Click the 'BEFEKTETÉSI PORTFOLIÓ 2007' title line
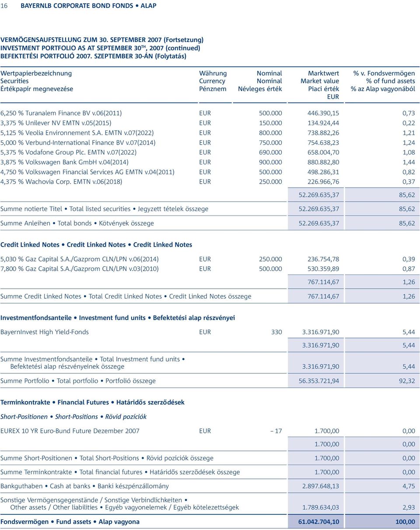The height and width of the screenshot is (530, 420). click(x=93, y=56)
